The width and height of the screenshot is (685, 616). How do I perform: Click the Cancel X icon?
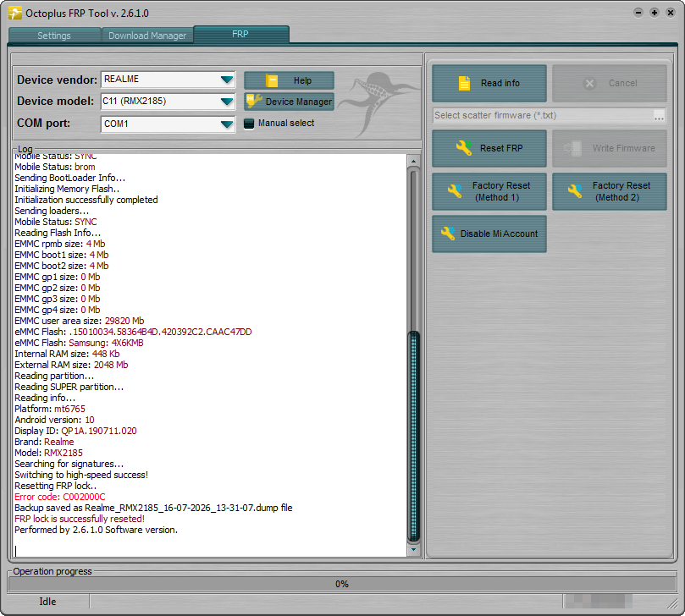[589, 83]
